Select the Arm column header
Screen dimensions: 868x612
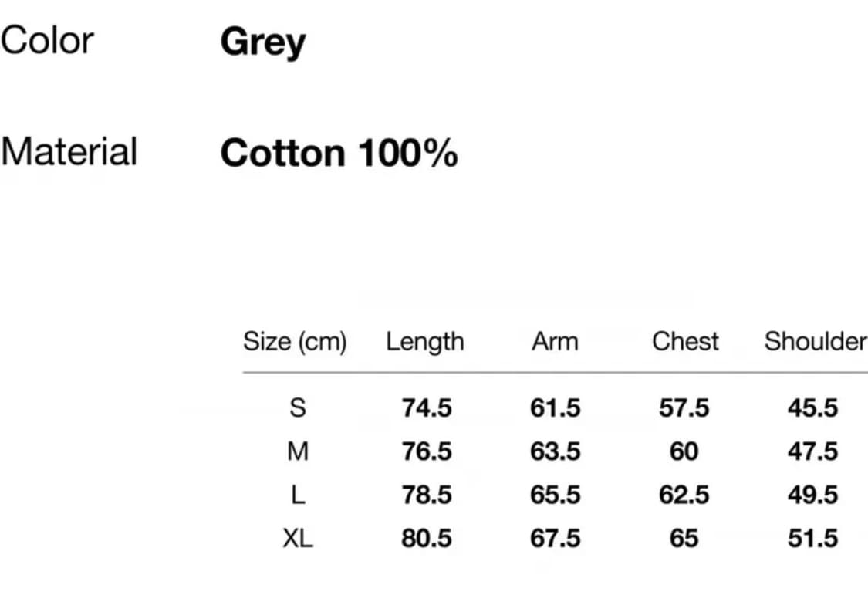click(554, 341)
